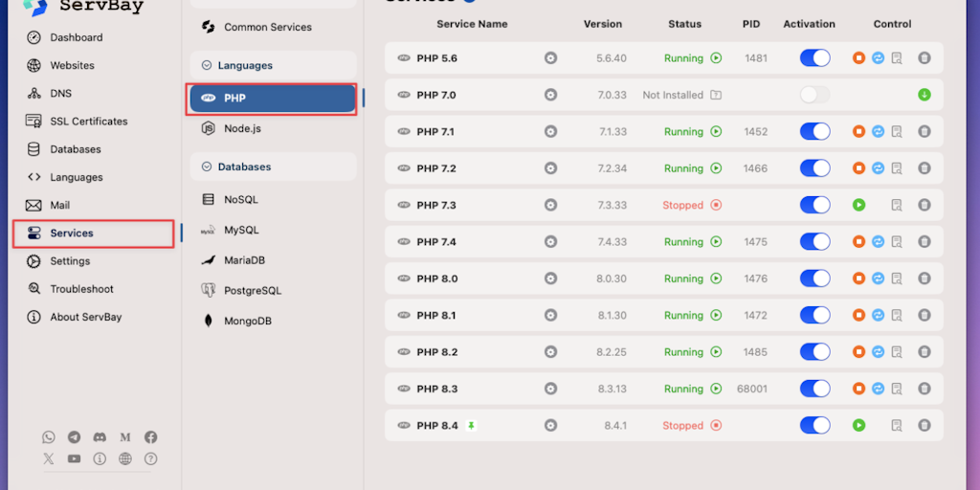This screenshot has height=490, width=980.
Task: Install PHP 7.0 with download icon
Action: 924,95
